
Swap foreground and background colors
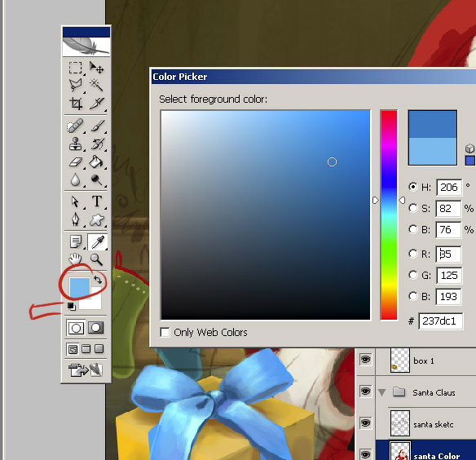(98, 279)
